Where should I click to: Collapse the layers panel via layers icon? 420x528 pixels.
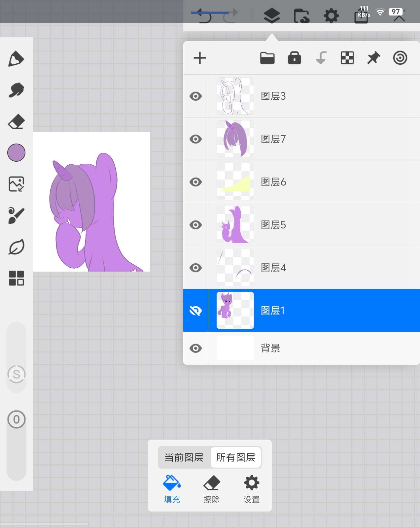pyautogui.click(x=272, y=16)
